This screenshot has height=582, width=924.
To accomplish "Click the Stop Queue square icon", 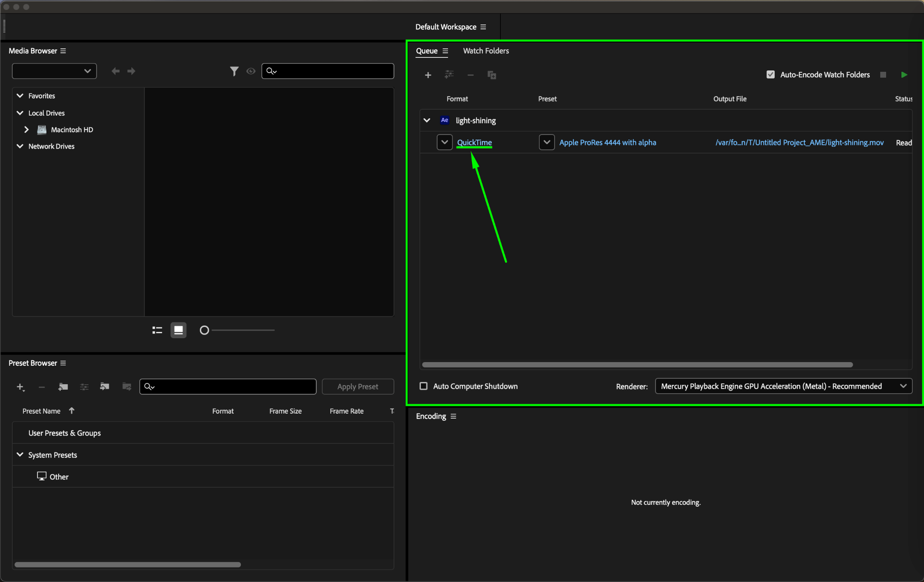I will (883, 75).
